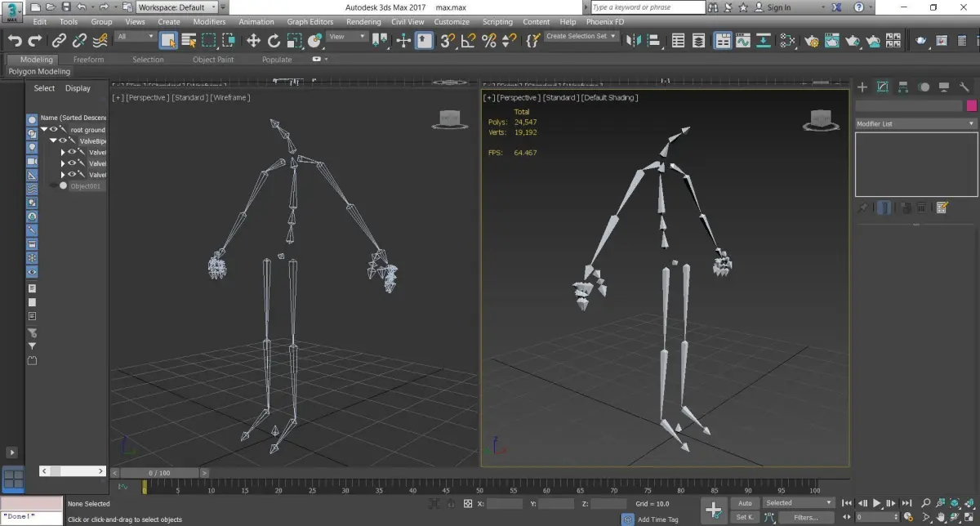Activate Select and Rotate tool

[274, 40]
